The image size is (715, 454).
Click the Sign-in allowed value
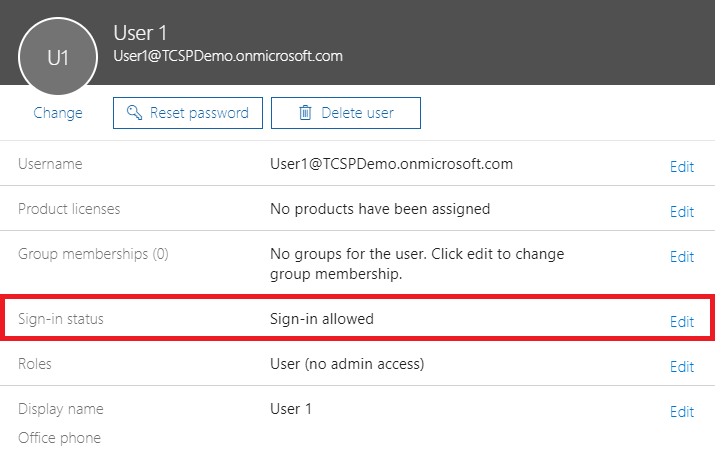322,319
